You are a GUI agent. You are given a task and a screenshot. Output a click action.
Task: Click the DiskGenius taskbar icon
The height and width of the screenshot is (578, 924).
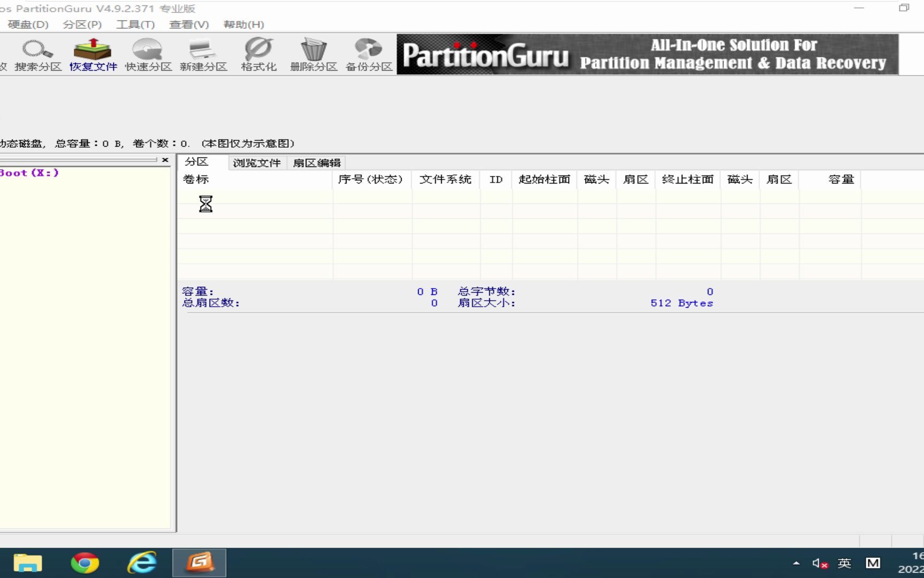(198, 562)
